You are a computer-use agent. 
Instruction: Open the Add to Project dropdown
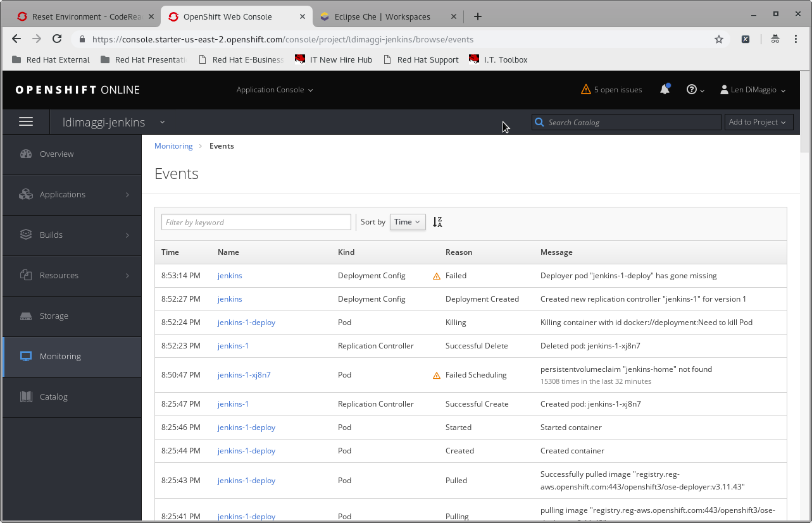click(758, 121)
